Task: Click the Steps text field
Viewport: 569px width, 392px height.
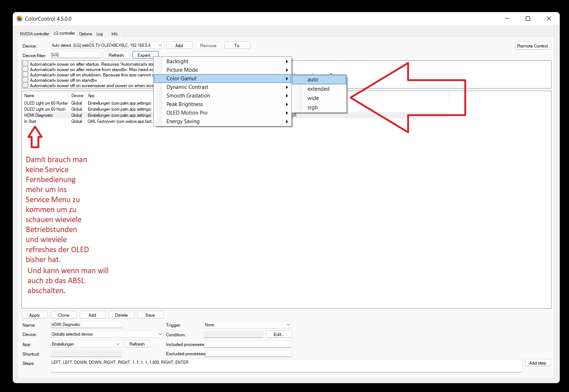Action: click(286, 366)
